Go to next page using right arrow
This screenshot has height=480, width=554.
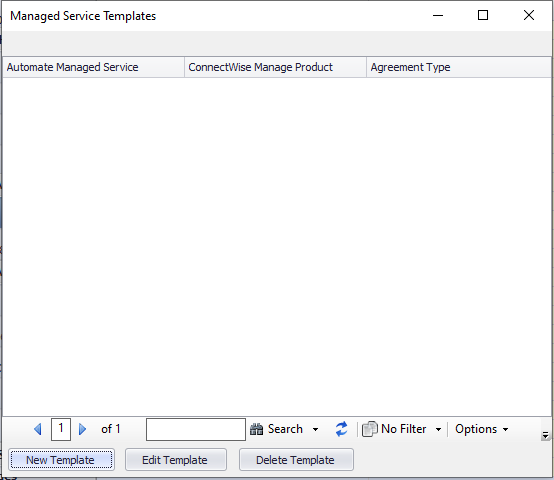pyautogui.click(x=82, y=429)
